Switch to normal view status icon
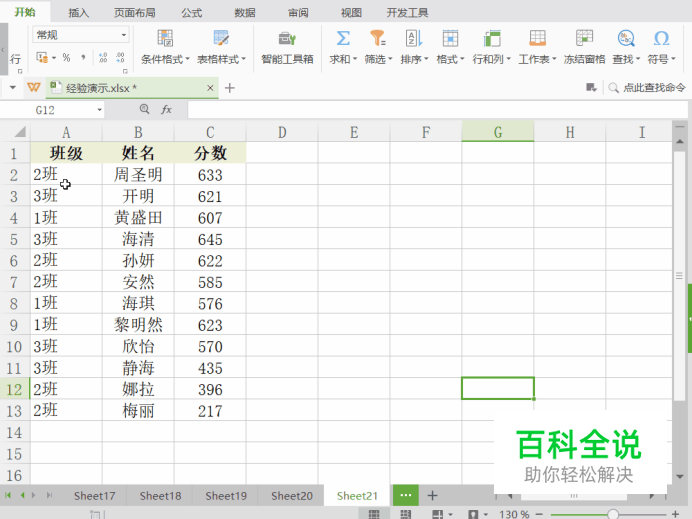 tap(374, 514)
